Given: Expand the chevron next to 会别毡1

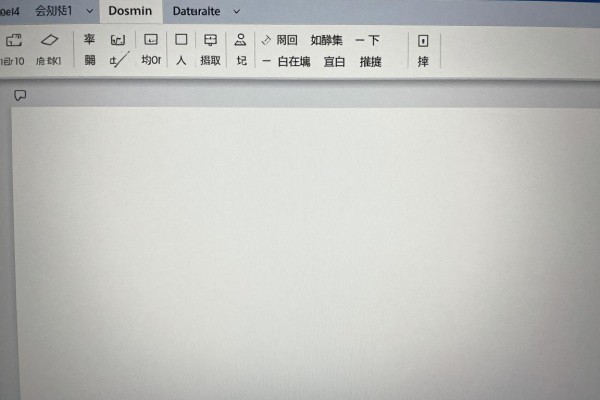Looking at the screenshot, I should [x=90, y=11].
